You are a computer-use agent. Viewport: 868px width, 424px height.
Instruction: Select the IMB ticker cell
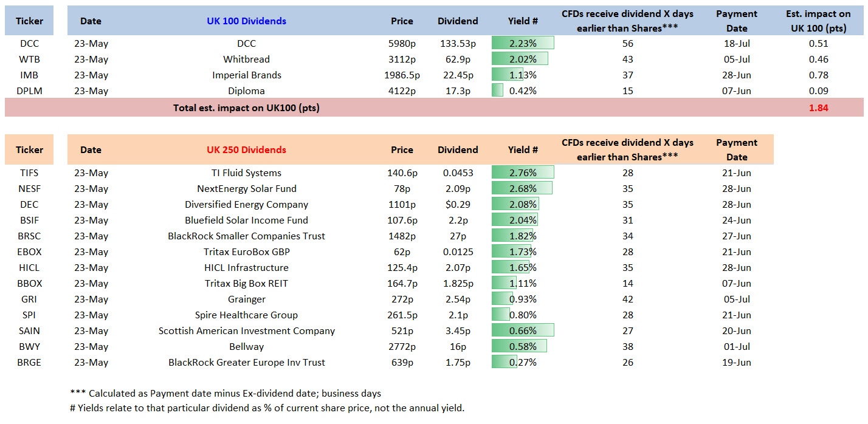(29, 75)
